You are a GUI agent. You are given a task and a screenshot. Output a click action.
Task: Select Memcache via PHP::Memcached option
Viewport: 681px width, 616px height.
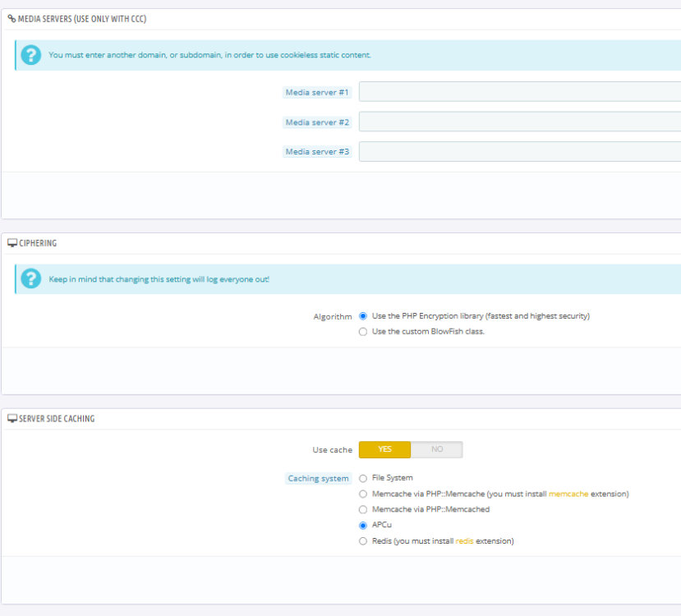[x=363, y=510]
